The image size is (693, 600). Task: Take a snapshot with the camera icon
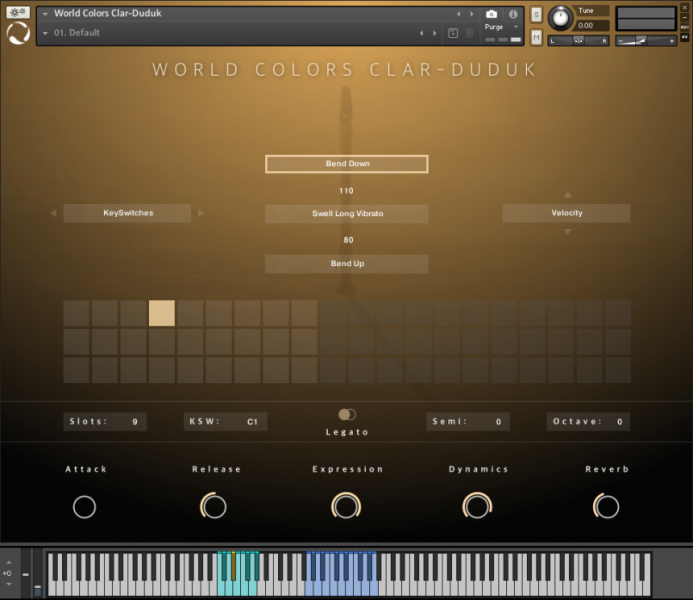(x=491, y=14)
